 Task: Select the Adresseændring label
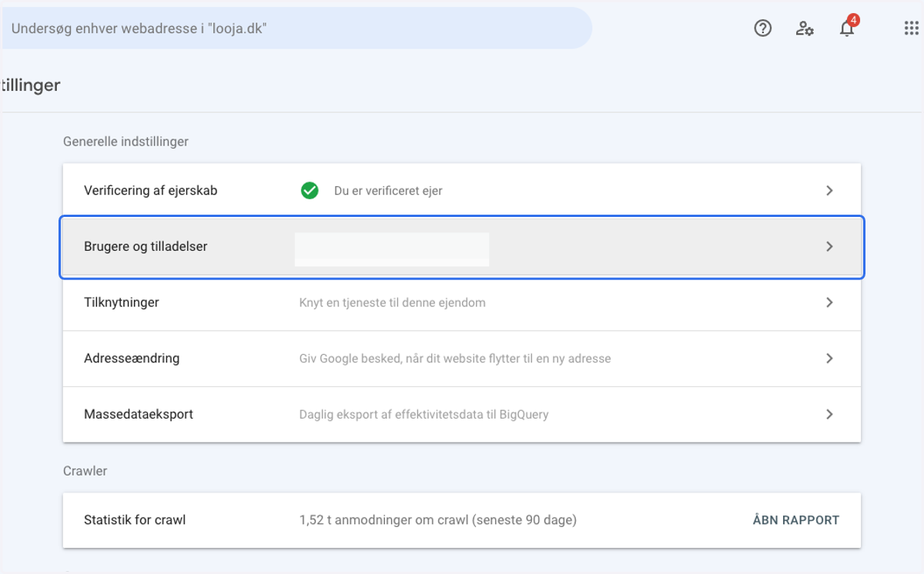pyautogui.click(x=132, y=358)
